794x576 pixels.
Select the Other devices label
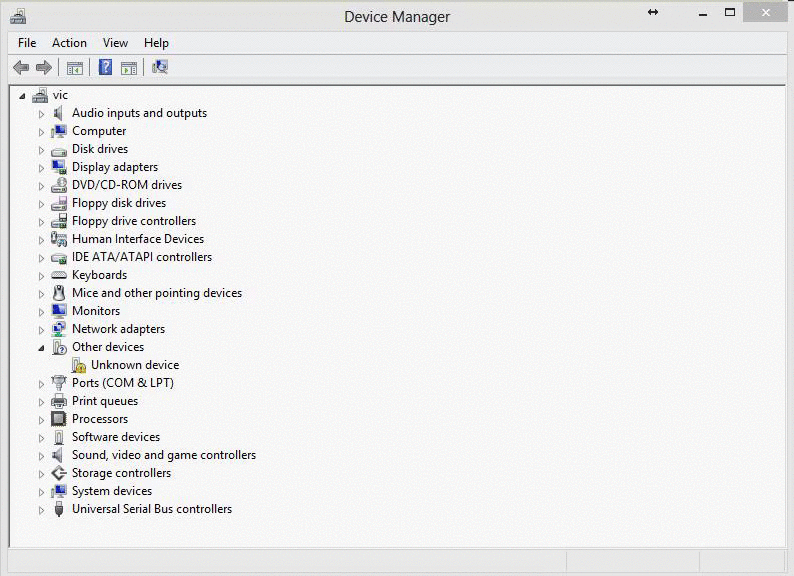click(x=108, y=347)
